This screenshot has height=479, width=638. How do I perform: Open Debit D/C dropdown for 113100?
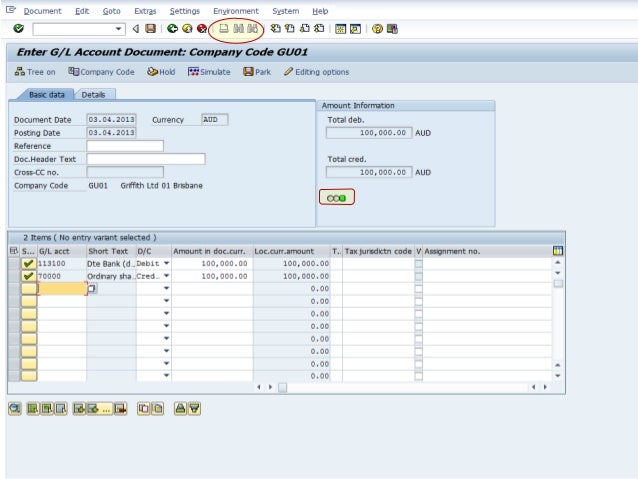click(166, 263)
